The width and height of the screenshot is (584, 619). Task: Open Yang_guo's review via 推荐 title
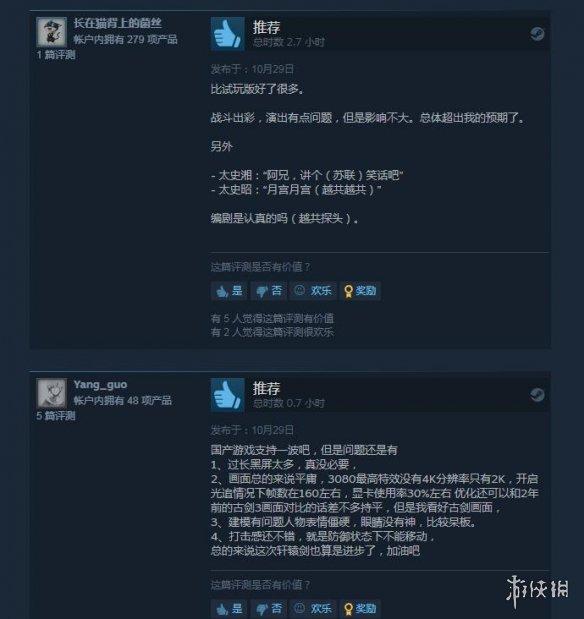click(267, 389)
